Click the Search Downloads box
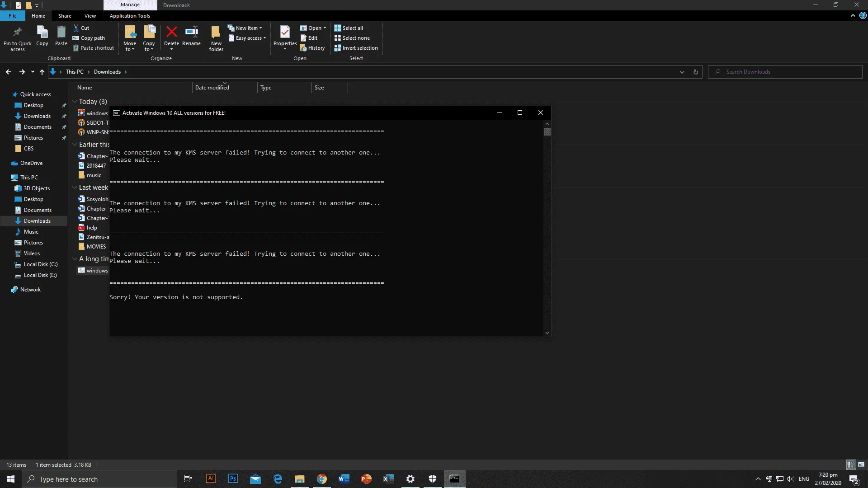 (785, 72)
